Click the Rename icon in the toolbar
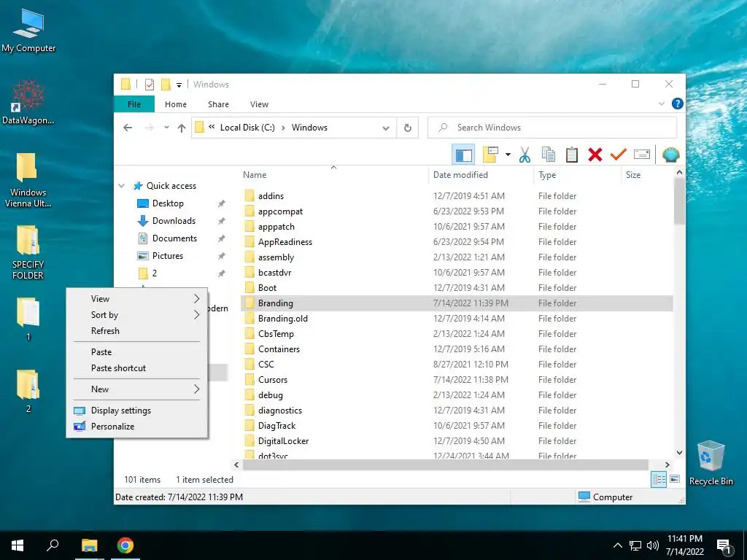Image resolution: width=747 pixels, height=560 pixels. pos(642,155)
